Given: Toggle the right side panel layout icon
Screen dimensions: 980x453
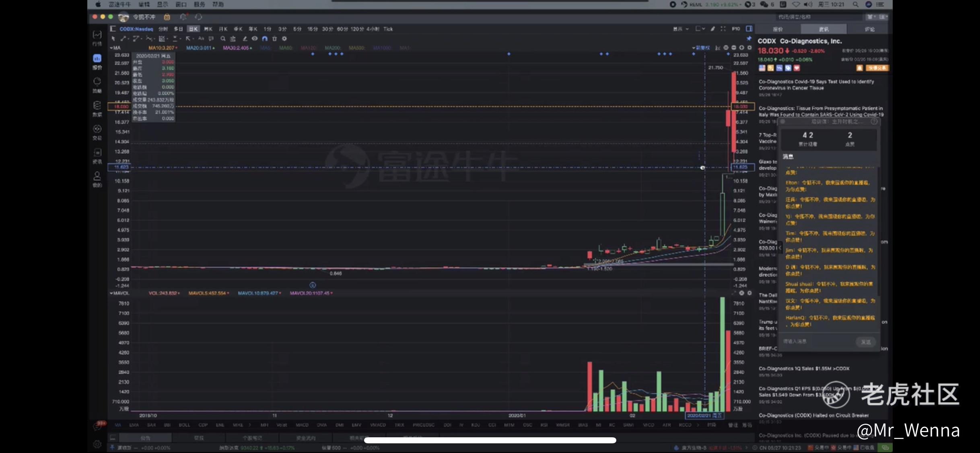Looking at the screenshot, I should coord(749,29).
